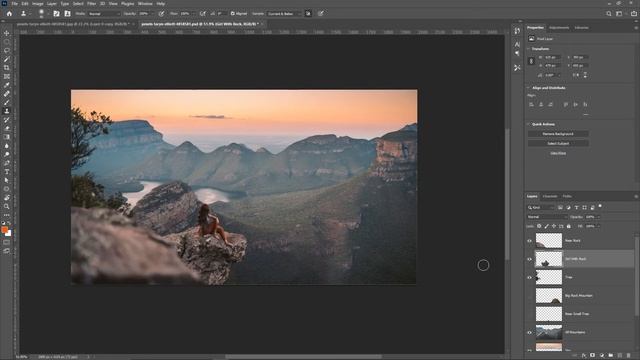Toggle layer filtering on/off switch
The height and width of the screenshot is (360, 640).
click(600, 207)
